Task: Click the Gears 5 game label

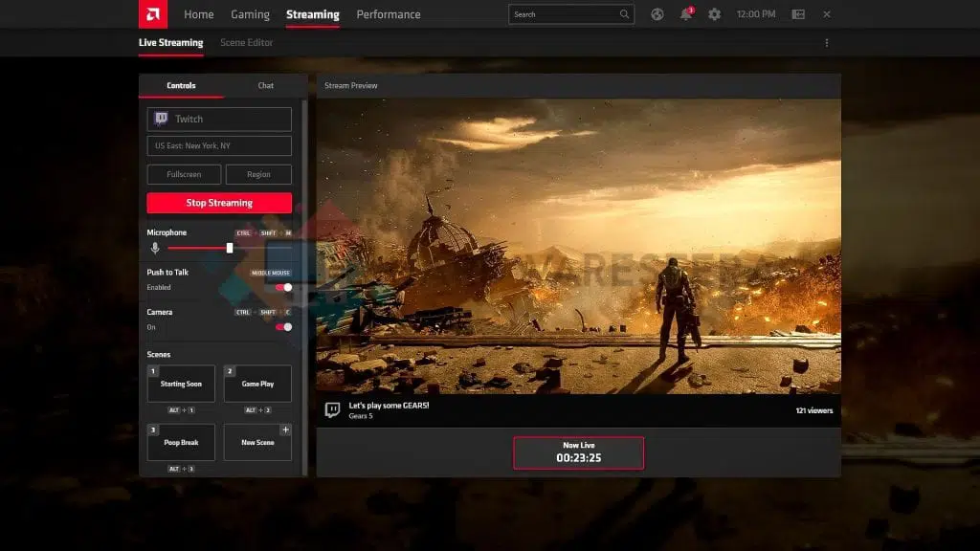Action: (x=361, y=416)
